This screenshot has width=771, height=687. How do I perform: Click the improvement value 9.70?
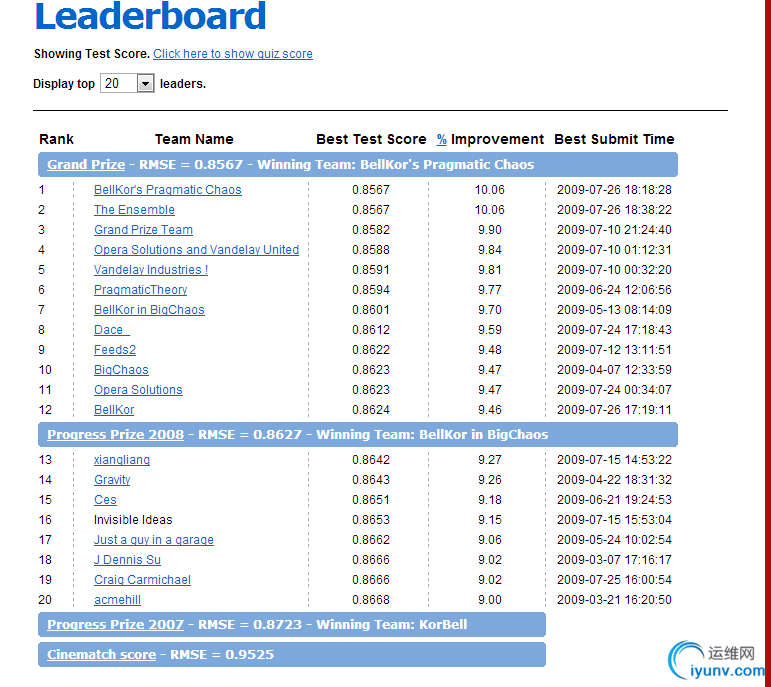(490, 310)
